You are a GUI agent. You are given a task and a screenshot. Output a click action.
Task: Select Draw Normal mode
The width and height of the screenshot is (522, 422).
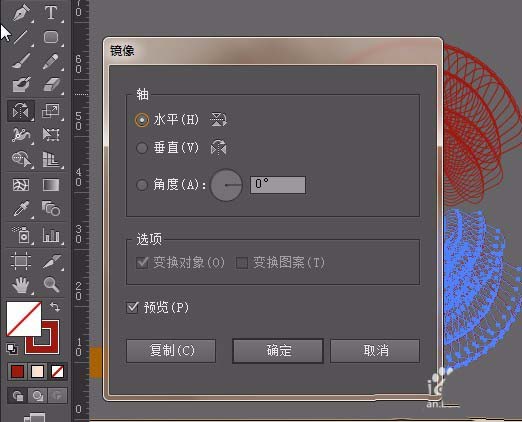coord(18,396)
